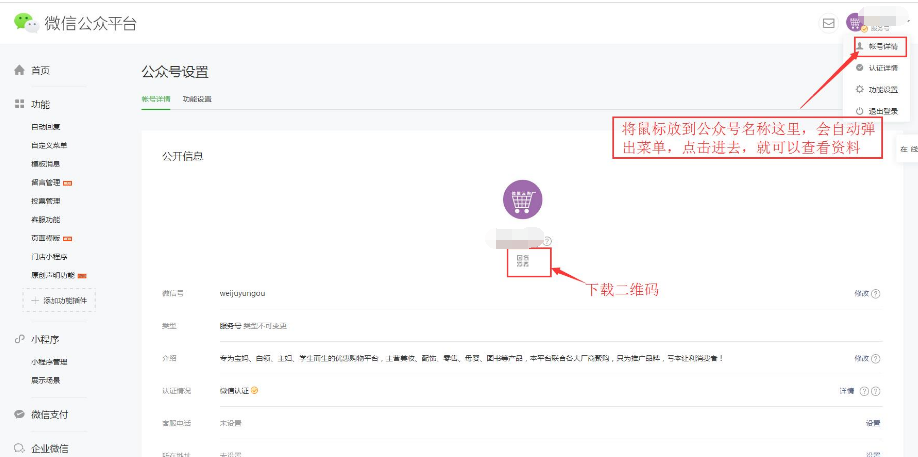Image resolution: width=918 pixels, height=457 pixels.
Task: Open 功能设置 from the account dropdown menu
Action: pos(882,89)
